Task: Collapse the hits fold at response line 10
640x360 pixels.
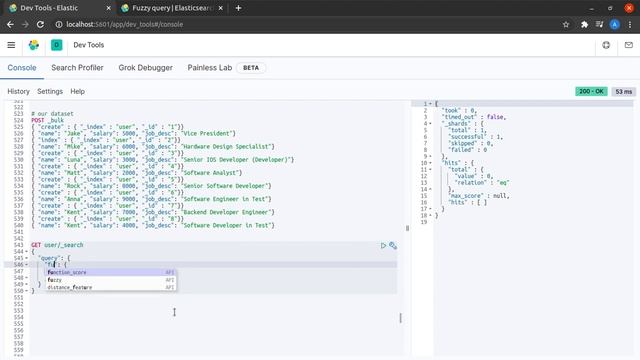Action: pyautogui.click(x=430, y=163)
